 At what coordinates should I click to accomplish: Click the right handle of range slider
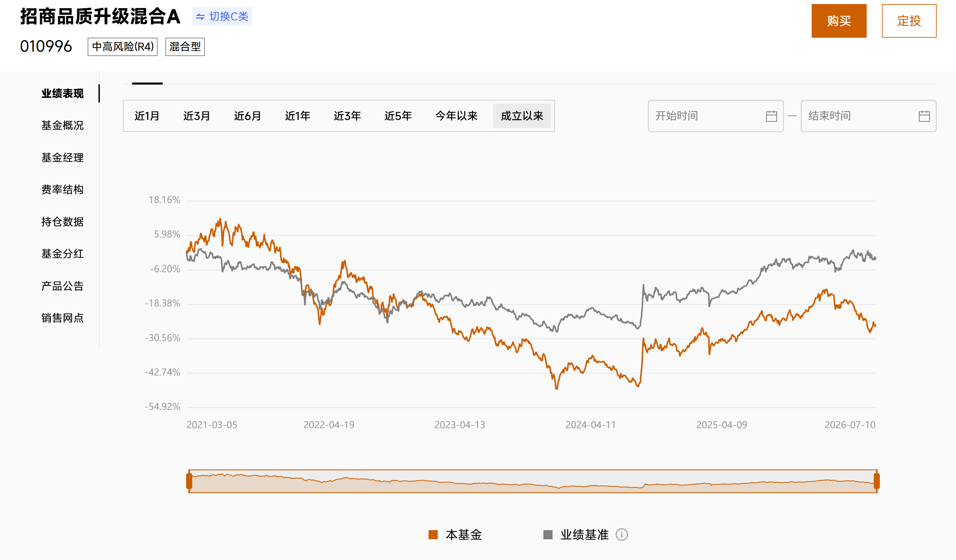(x=877, y=481)
